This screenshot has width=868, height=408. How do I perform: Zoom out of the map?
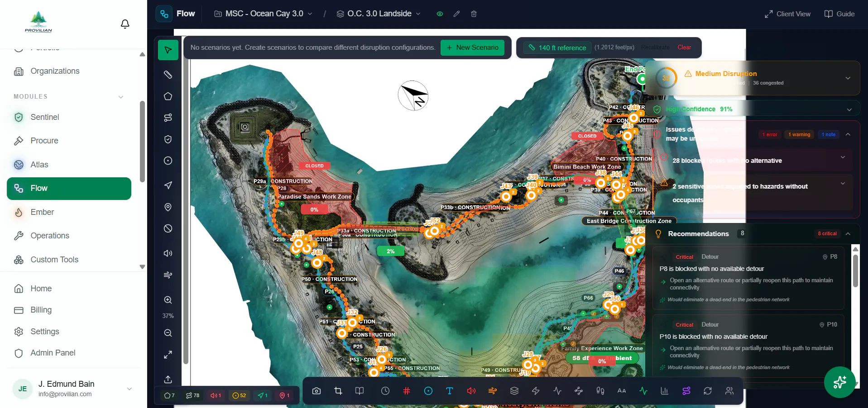click(168, 333)
